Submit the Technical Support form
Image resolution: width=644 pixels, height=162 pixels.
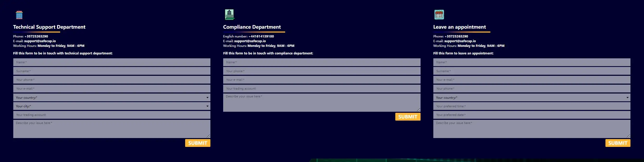198,143
